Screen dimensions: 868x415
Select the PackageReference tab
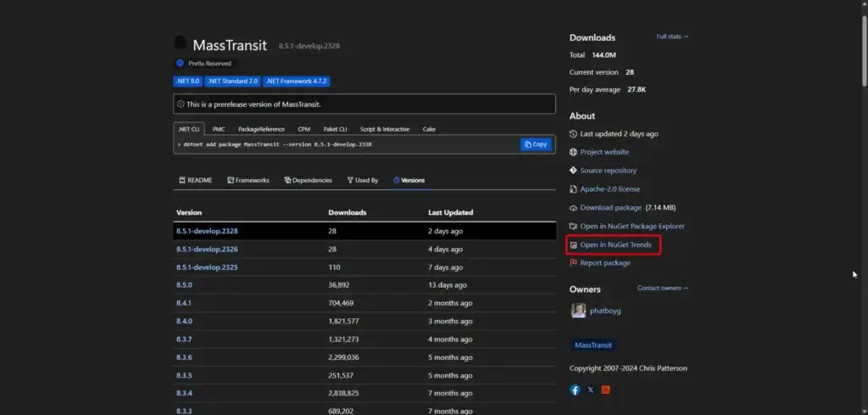261,129
